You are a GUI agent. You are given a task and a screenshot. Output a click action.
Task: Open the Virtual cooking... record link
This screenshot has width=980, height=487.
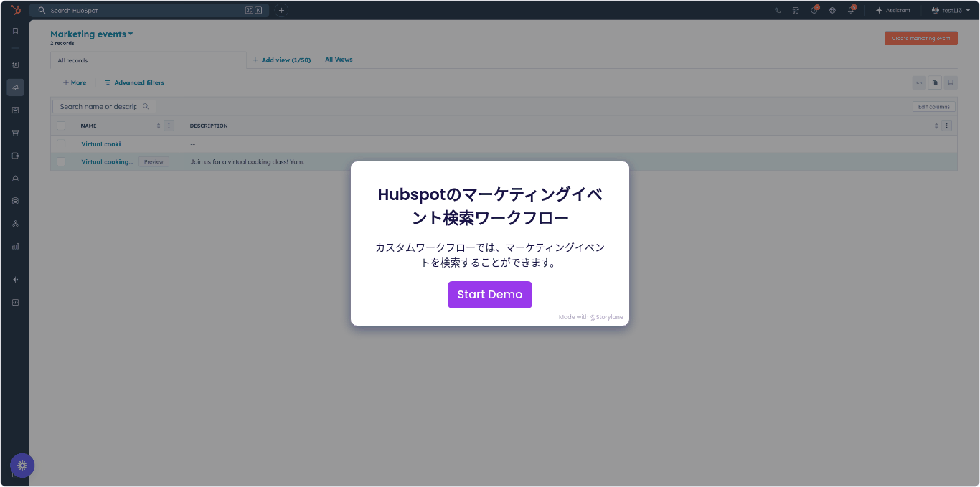(x=107, y=162)
